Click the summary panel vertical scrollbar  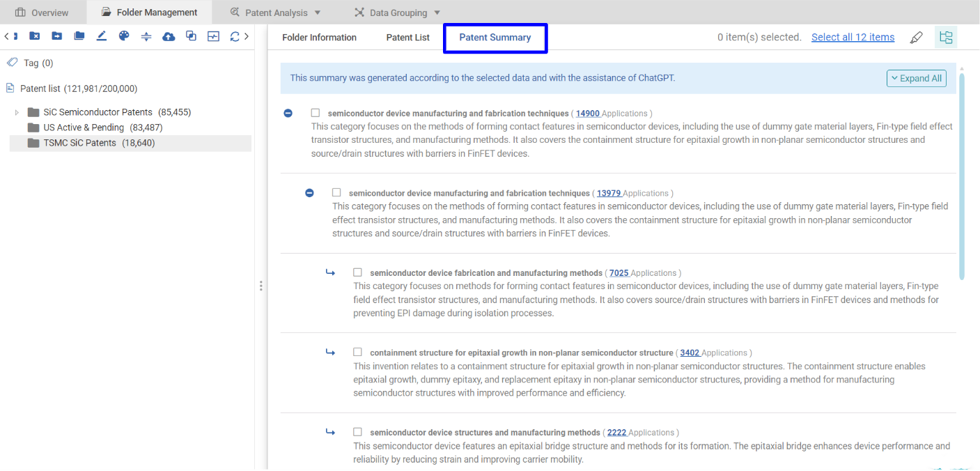coord(962,174)
